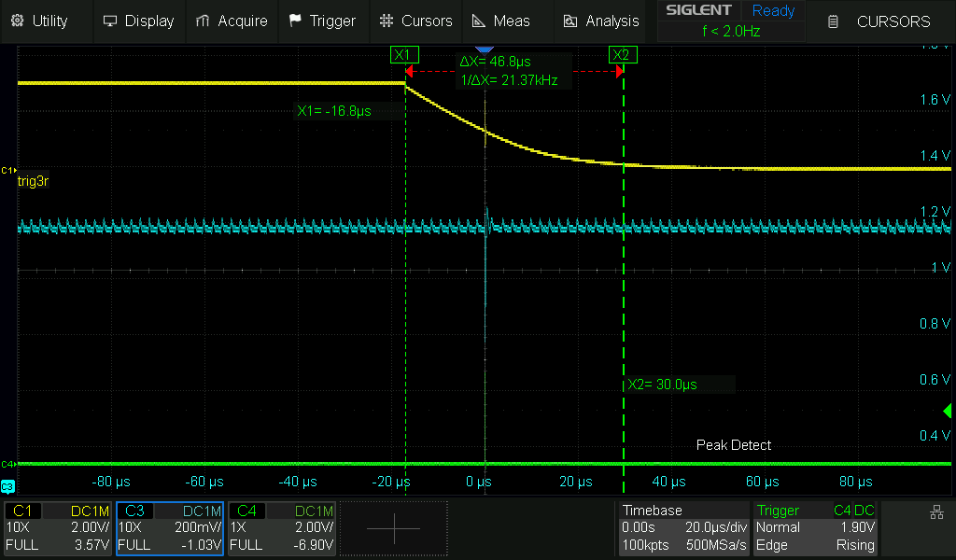Select the X2 cursor label flag

(x=623, y=55)
